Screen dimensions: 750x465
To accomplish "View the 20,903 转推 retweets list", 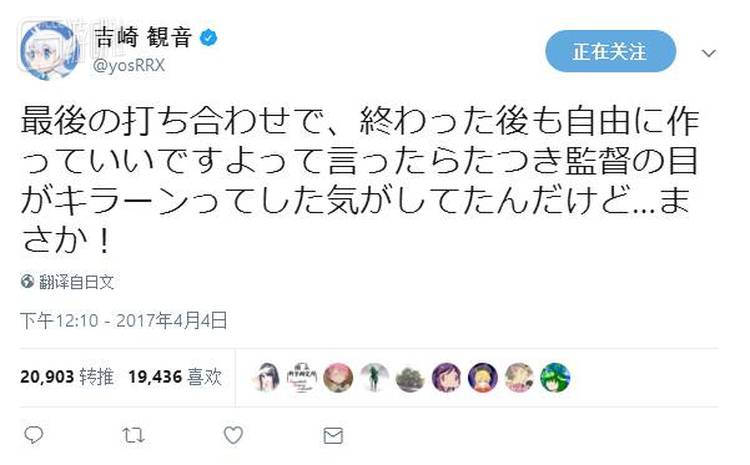I will 66,376.
